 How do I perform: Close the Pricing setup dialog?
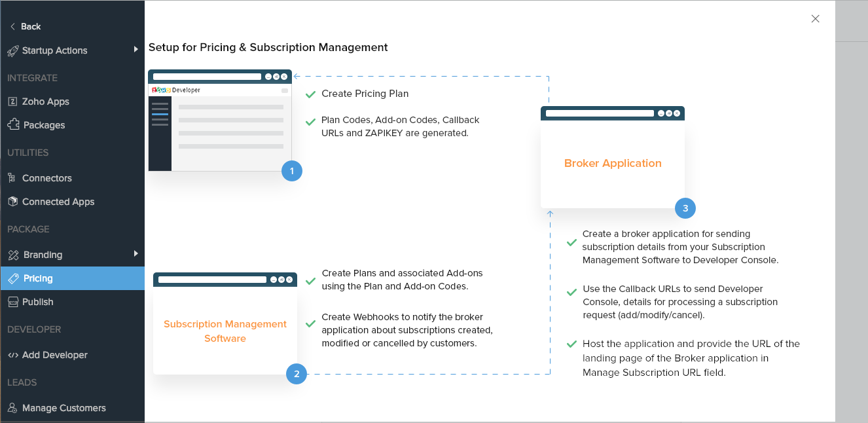pos(815,19)
